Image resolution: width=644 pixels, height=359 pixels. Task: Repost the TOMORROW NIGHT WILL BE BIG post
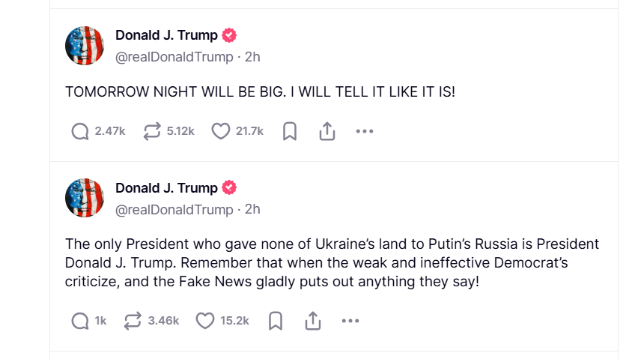click(x=152, y=131)
